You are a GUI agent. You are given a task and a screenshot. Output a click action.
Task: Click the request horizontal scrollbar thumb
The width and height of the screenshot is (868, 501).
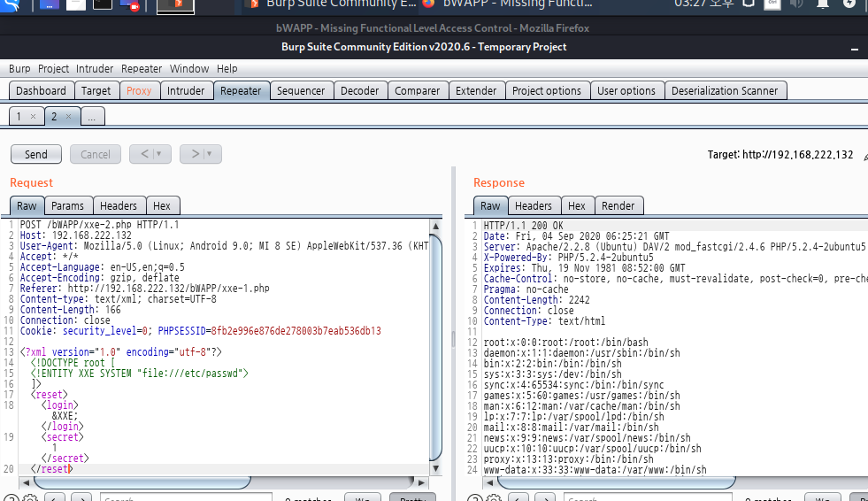142,482
